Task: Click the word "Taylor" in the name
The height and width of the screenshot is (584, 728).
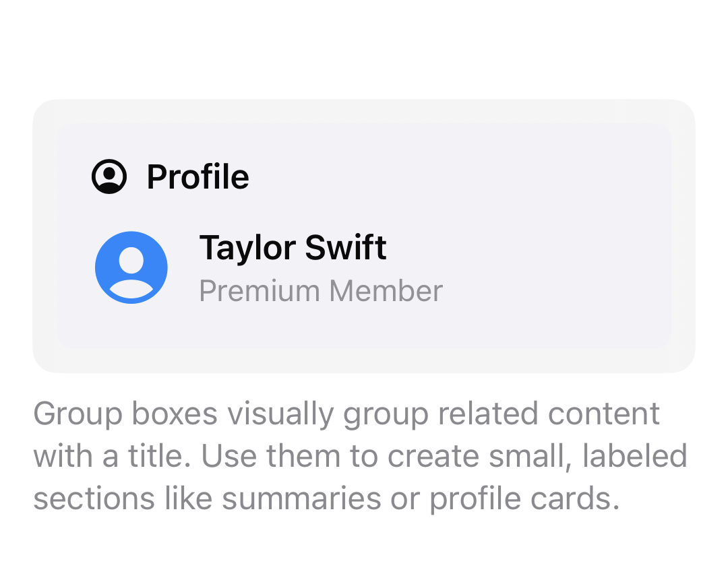Action: [x=248, y=247]
